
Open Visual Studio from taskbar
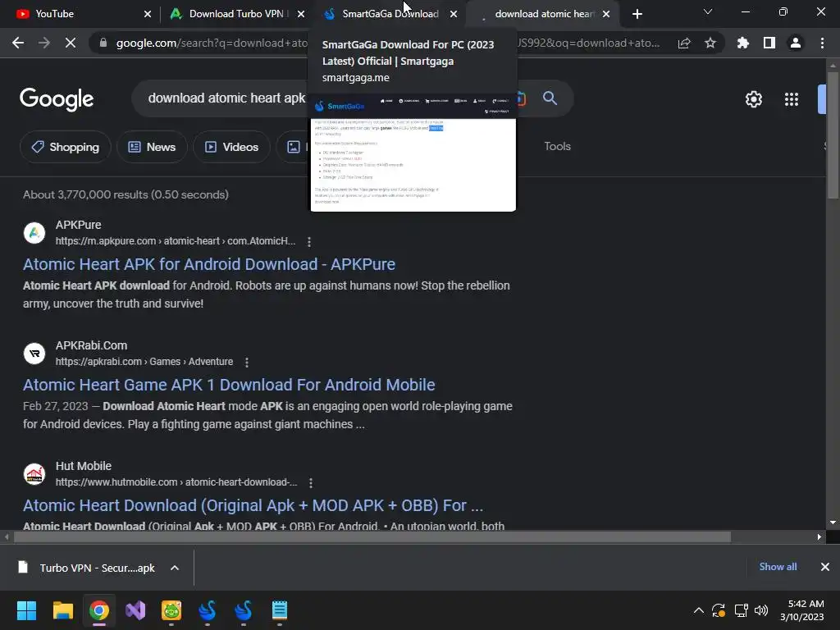coord(135,610)
